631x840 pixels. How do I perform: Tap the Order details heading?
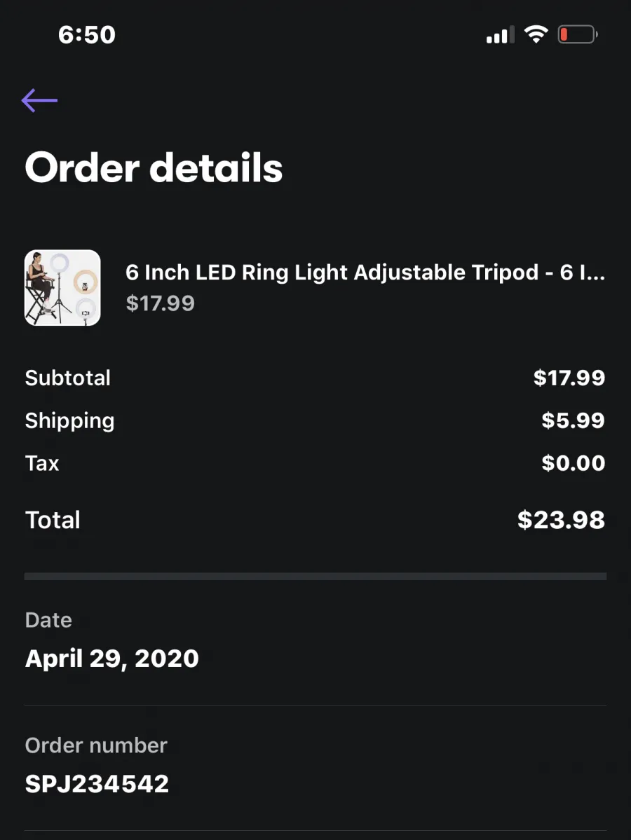[x=154, y=167]
